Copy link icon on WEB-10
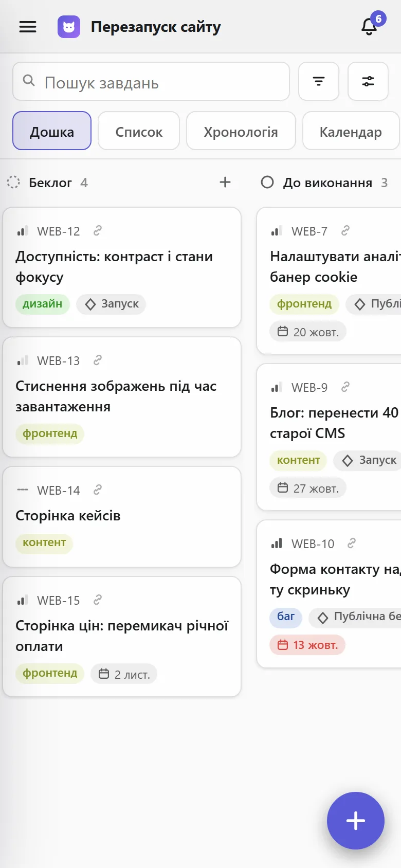Viewport: 401px width, 868px height. point(352,543)
